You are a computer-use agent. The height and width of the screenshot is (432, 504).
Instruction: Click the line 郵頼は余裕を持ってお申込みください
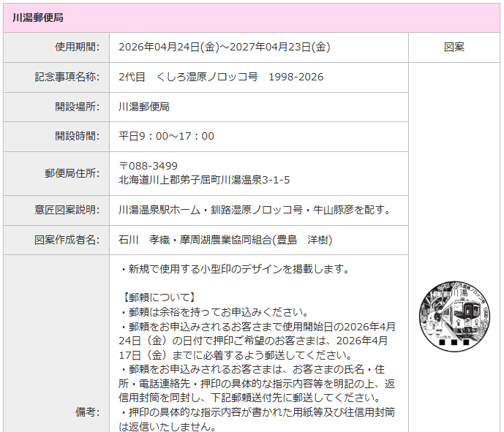214,312
